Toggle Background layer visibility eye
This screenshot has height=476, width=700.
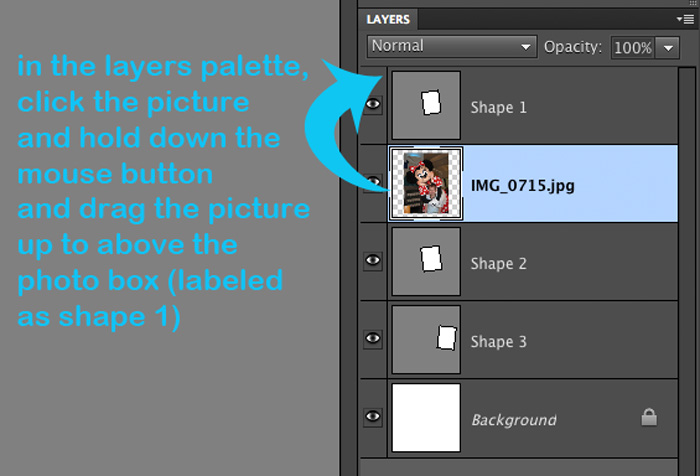click(x=373, y=417)
